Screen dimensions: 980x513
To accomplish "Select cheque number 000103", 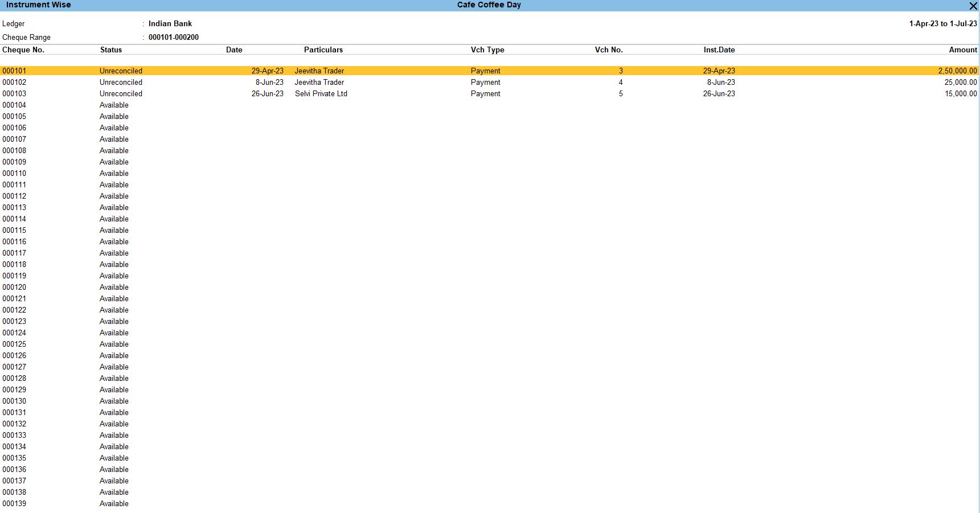I will coord(14,93).
